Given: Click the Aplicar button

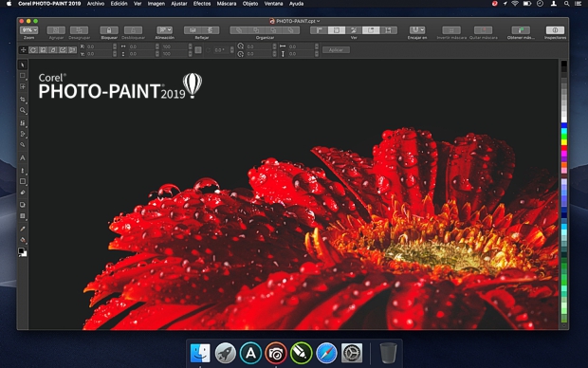Looking at the screenshot, I should coord(336,50).
